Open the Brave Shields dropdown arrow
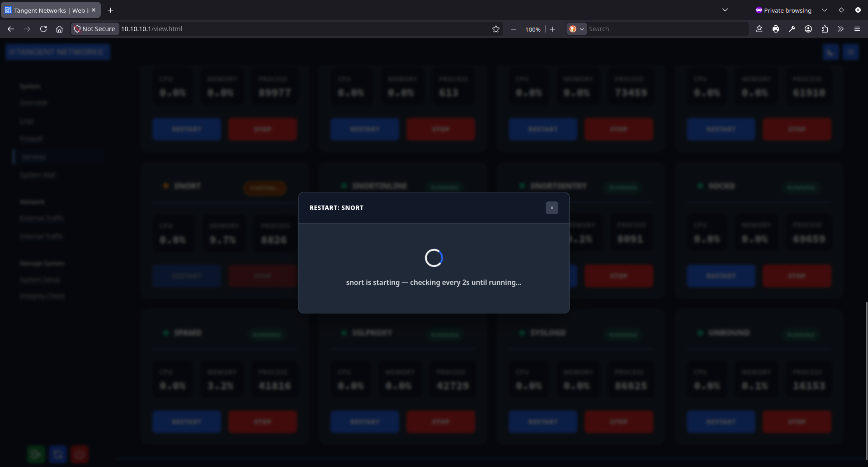The height and width of the screenshot is (467, 868). pos(583,28)
